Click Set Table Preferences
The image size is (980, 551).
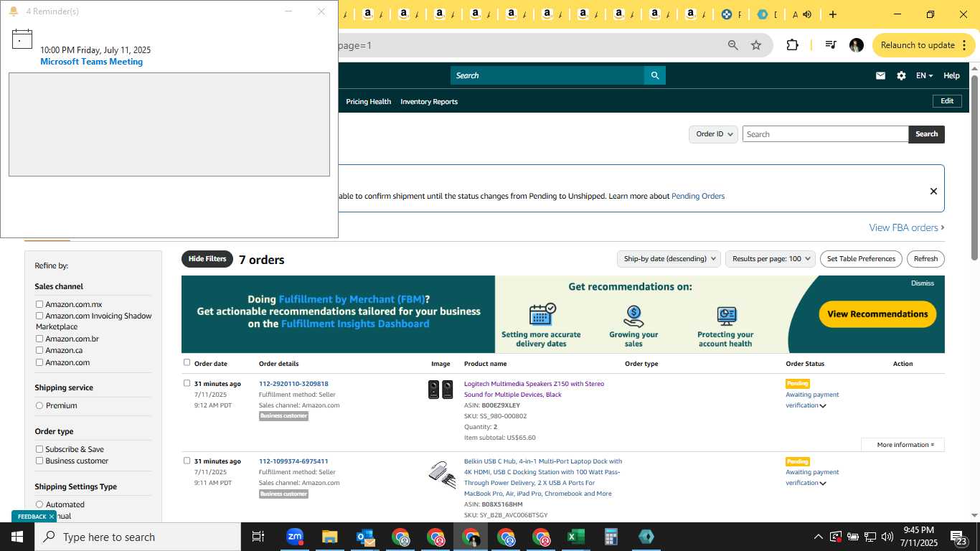861,259
